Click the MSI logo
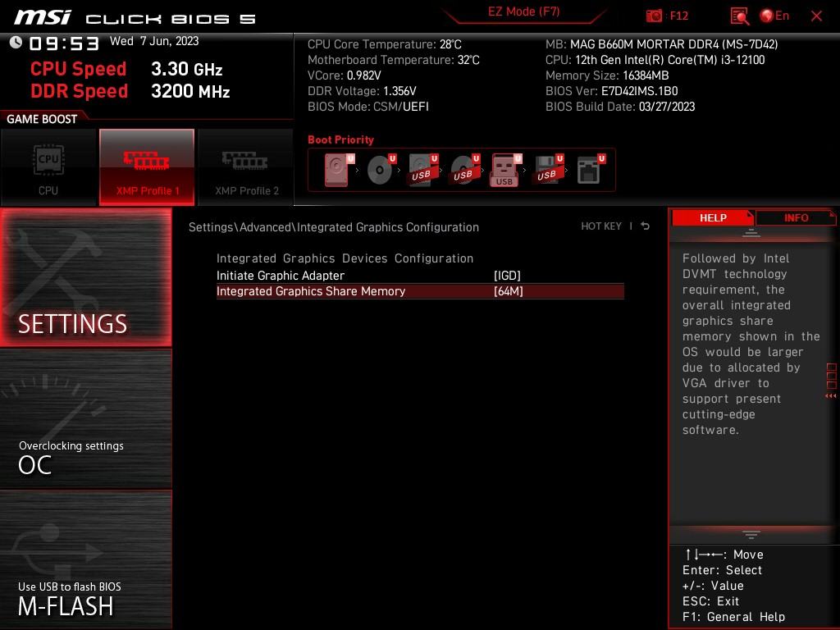 [x=43, y=18]
